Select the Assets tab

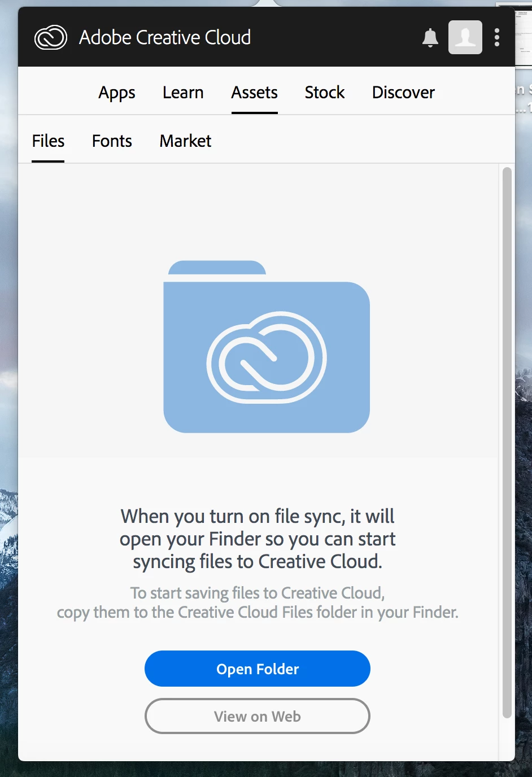[255, 93]
